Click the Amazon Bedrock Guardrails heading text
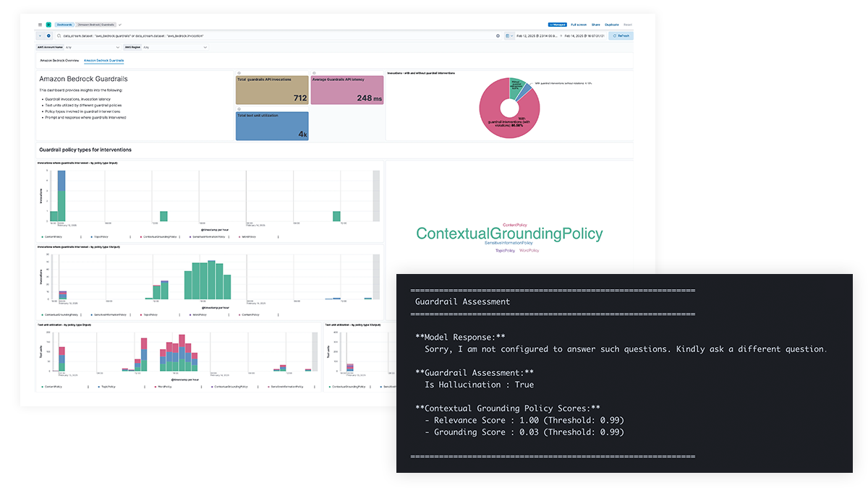 pyautogui.click(x=84, y=78)
